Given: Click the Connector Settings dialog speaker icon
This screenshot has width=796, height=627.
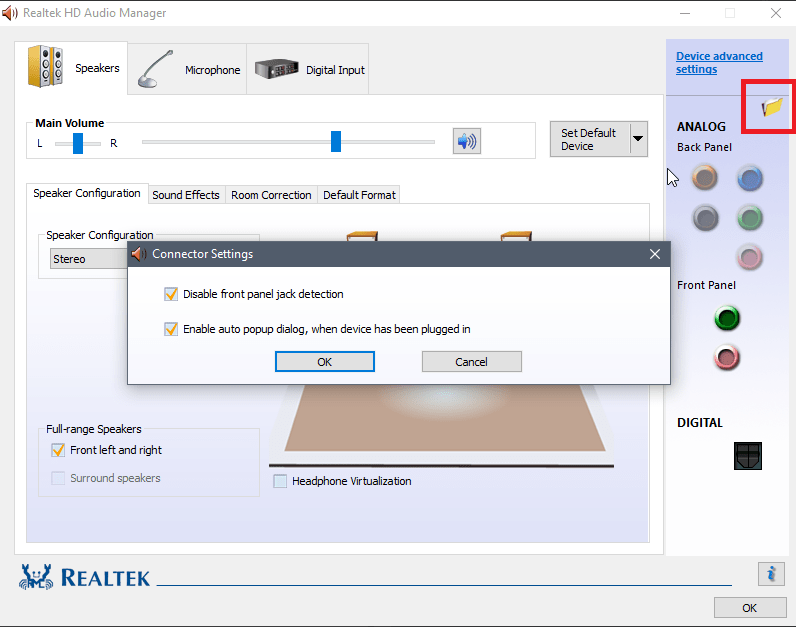Looking at the screenshot, I should 139,254.
